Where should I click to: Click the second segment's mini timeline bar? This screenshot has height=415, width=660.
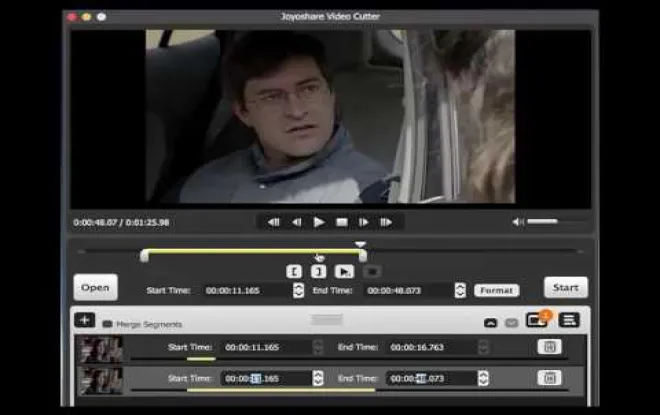click(x=349, y=390)
